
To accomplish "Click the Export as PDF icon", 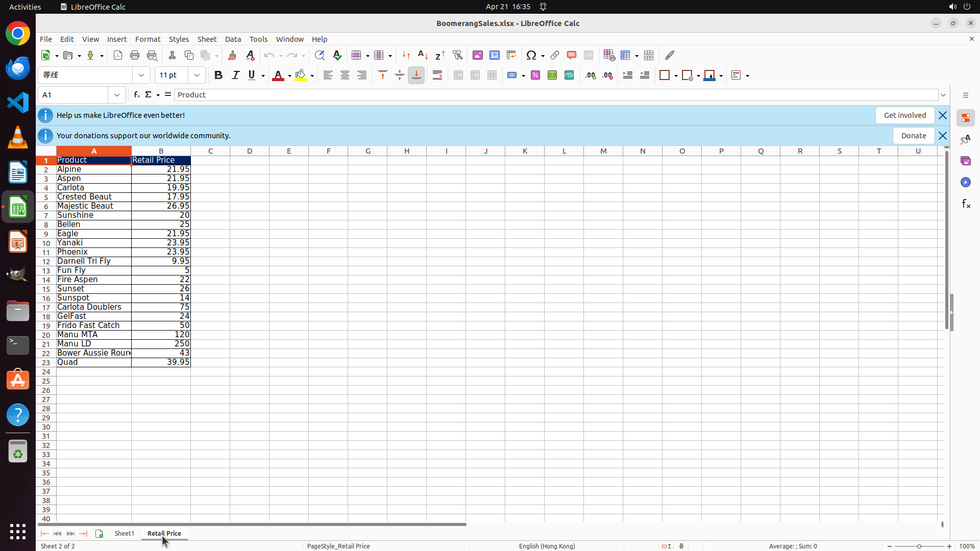I will [x=118, y=56].
